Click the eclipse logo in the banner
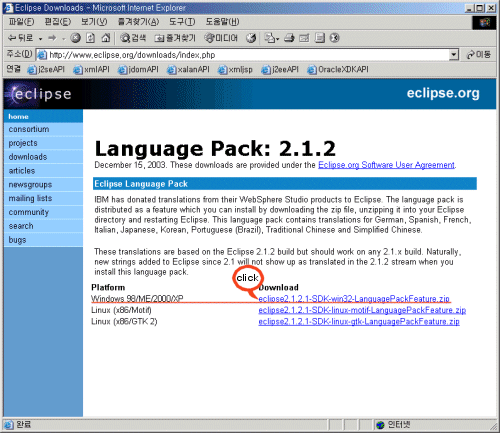This screenshot has height=433, width=500. (39, 94)
